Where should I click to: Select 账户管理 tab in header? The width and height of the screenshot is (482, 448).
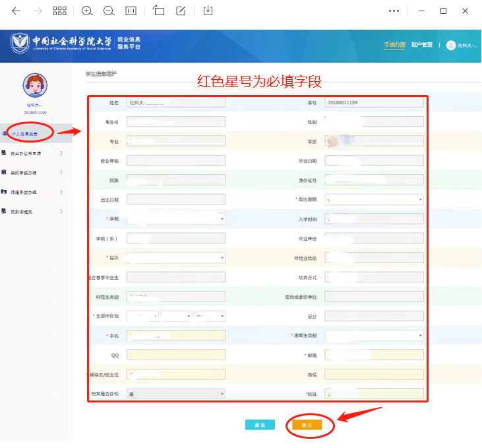click(x=421, y=45)
